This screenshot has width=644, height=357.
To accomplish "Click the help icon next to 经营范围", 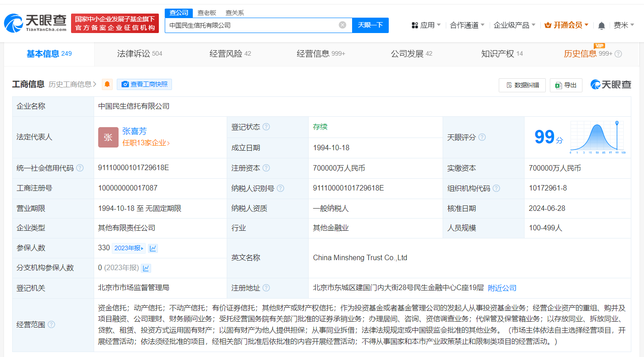I will point(52,324).
